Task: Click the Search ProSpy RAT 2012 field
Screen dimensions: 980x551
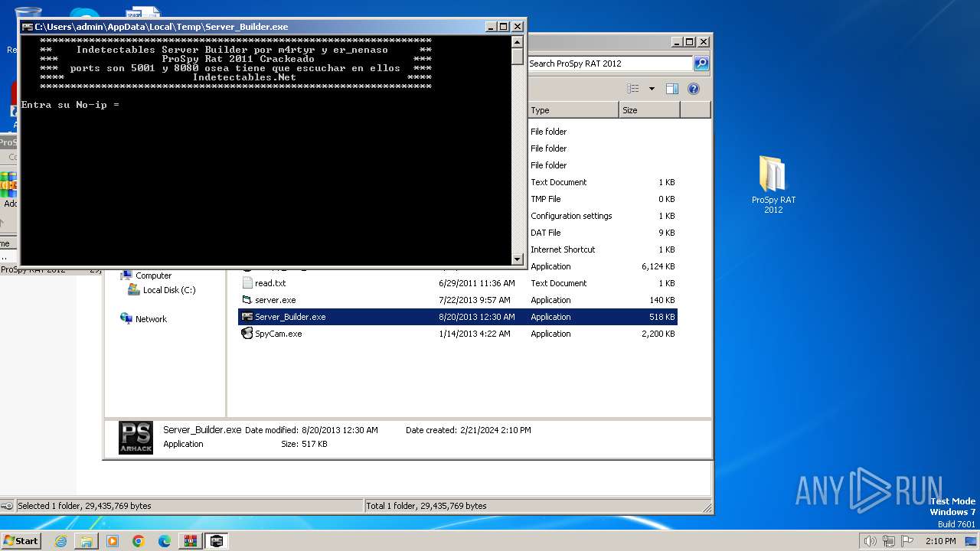Action: (609, 64)
